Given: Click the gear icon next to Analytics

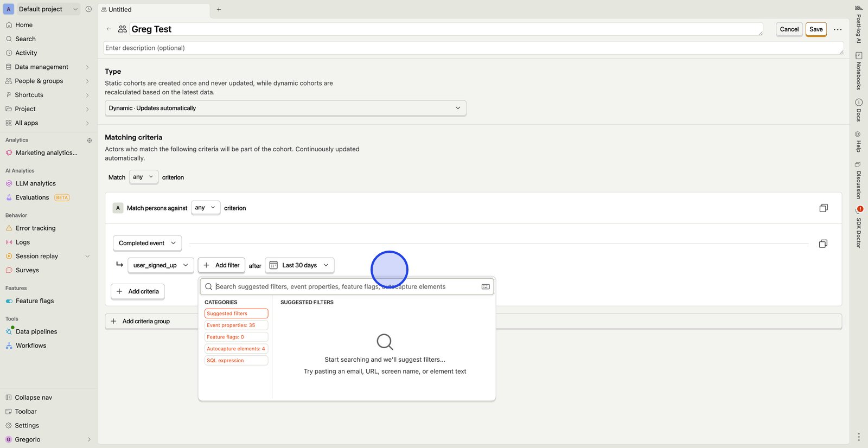Looking at the screenshot, I should click(x=90, y=140).
